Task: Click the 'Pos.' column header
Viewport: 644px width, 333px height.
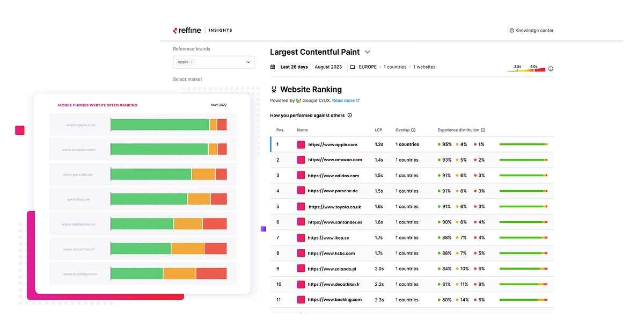Action: [280, 130]
